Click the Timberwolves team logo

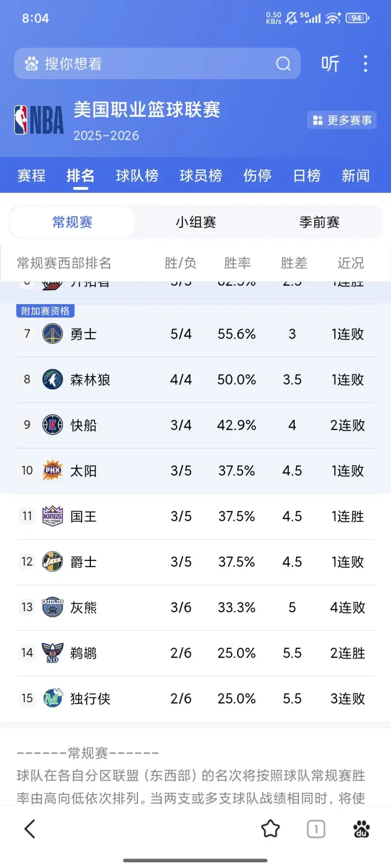52,379
